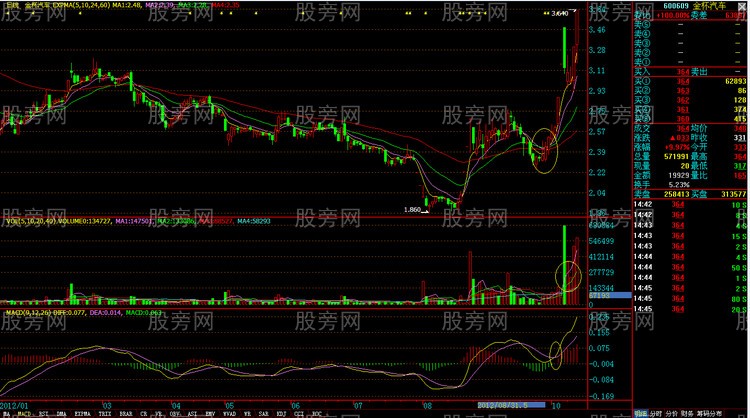
Task: Click the 买入 price 364
Action: (x=683, y=72)
